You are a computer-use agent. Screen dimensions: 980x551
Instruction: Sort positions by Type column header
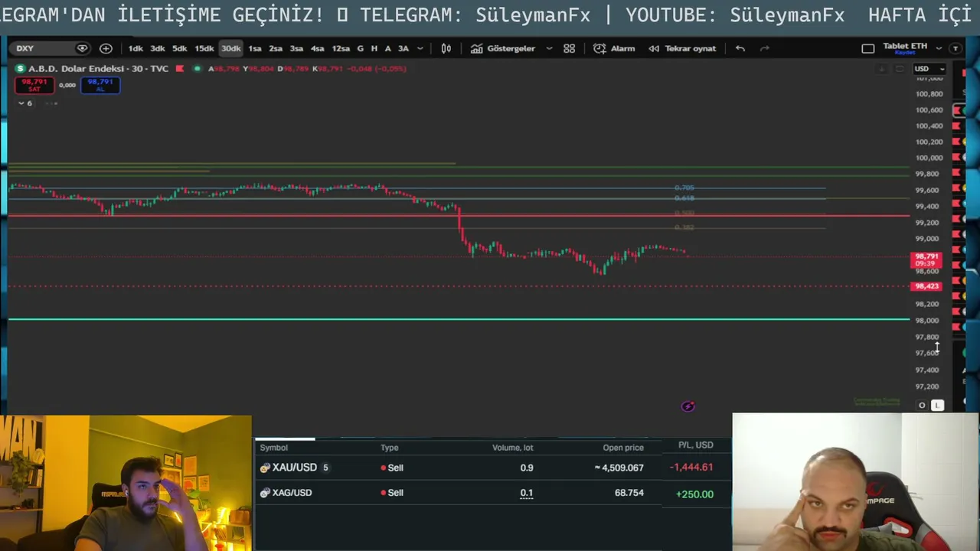tap(390, 448)
